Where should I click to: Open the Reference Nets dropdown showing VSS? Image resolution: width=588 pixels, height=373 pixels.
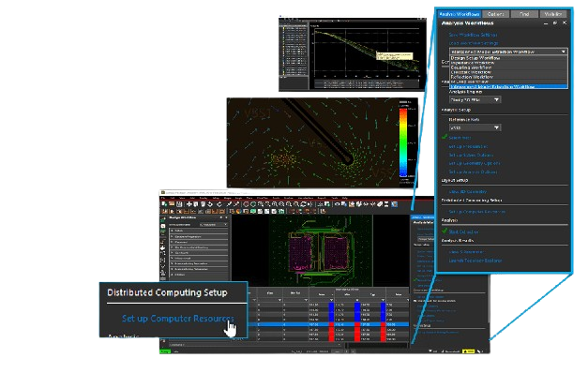[475, 127]
